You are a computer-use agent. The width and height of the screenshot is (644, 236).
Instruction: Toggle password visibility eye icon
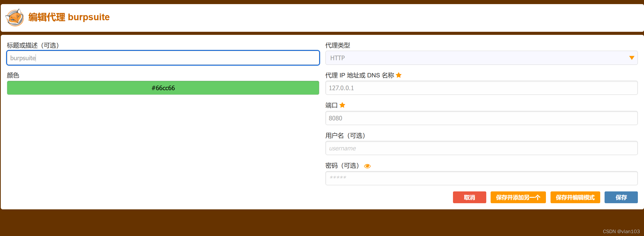coord(367,166)
